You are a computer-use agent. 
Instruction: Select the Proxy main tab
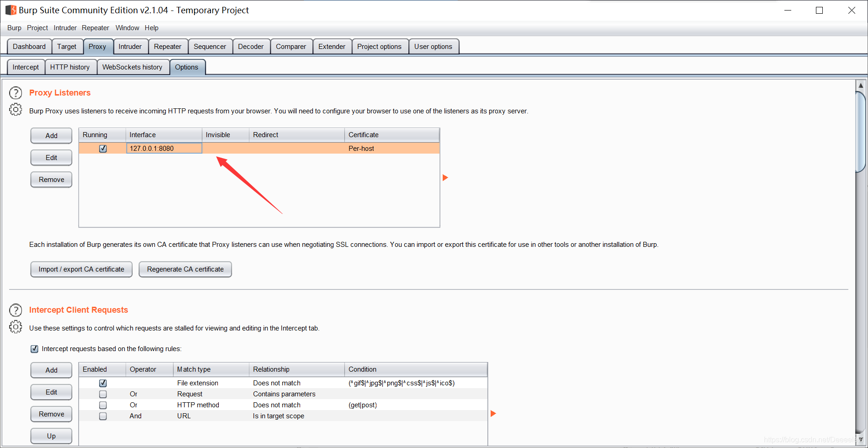[97, 47]
